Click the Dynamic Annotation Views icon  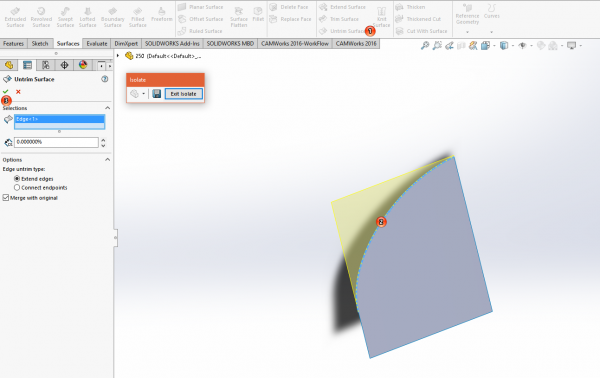point(473,46)
